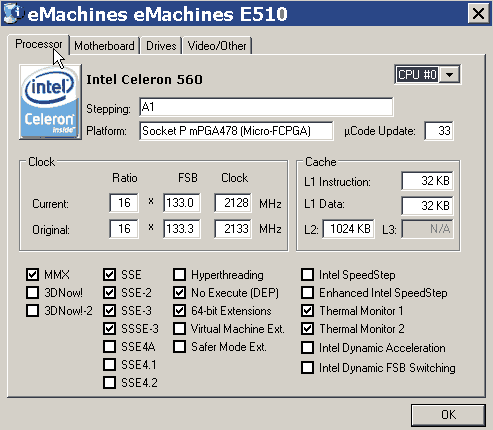This screenshot has height=430, width=493.
Task: Click the Stepping: label
Action: (x=108, y=109)
